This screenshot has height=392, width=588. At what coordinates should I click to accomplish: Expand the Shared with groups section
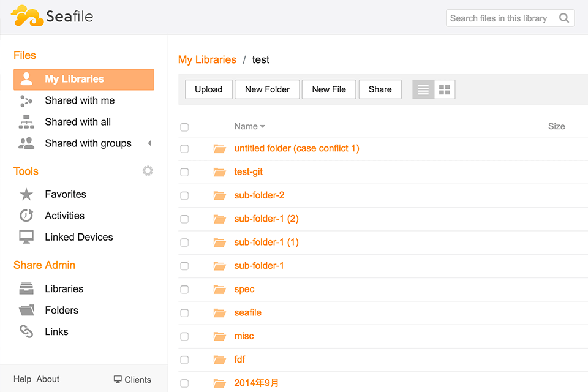(x=149, y=143)
